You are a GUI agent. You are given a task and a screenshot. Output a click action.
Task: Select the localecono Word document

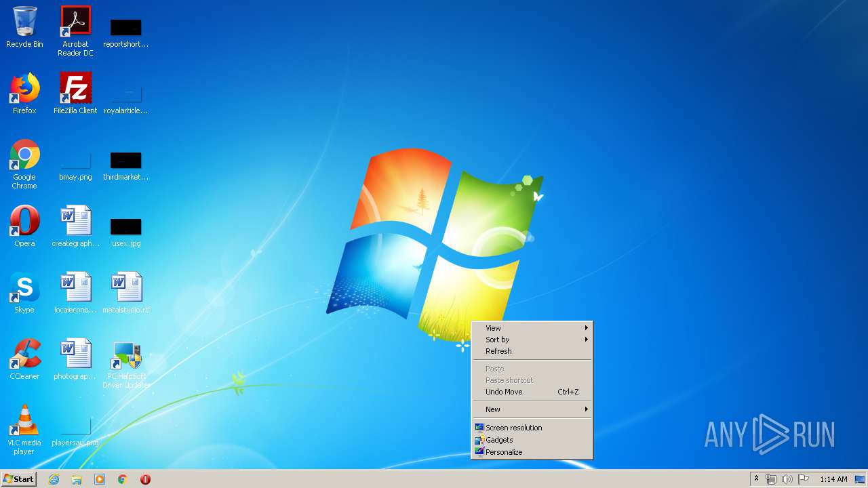(x=75, y=293)
